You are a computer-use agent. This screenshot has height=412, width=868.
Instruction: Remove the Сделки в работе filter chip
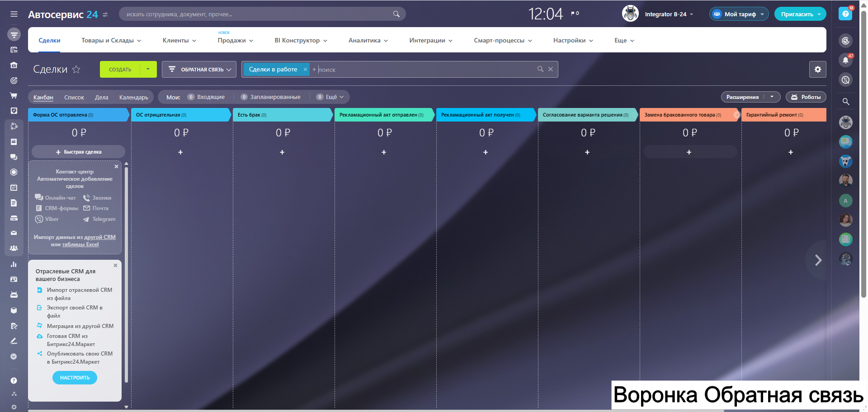[305, 69]
